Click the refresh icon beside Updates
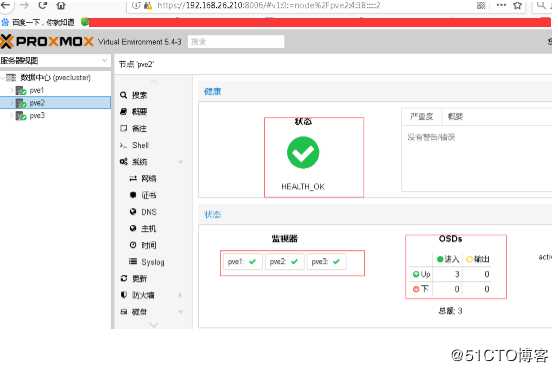 123,278
